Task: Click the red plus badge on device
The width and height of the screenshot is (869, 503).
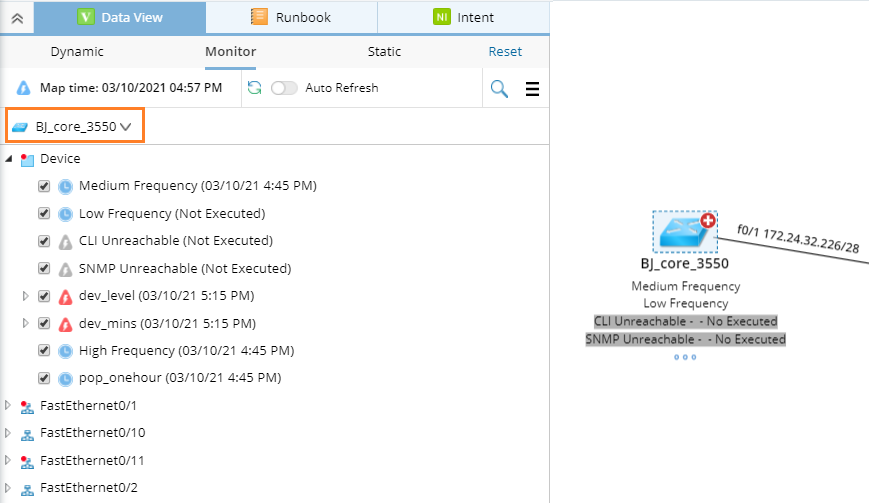Action: (x=709, y=221)
